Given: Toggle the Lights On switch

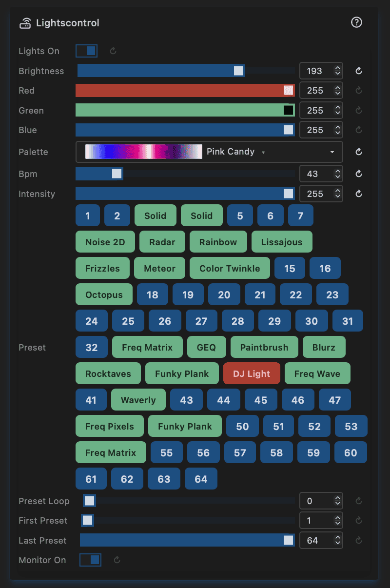Looking at the screenshot, I should [87, 51].
